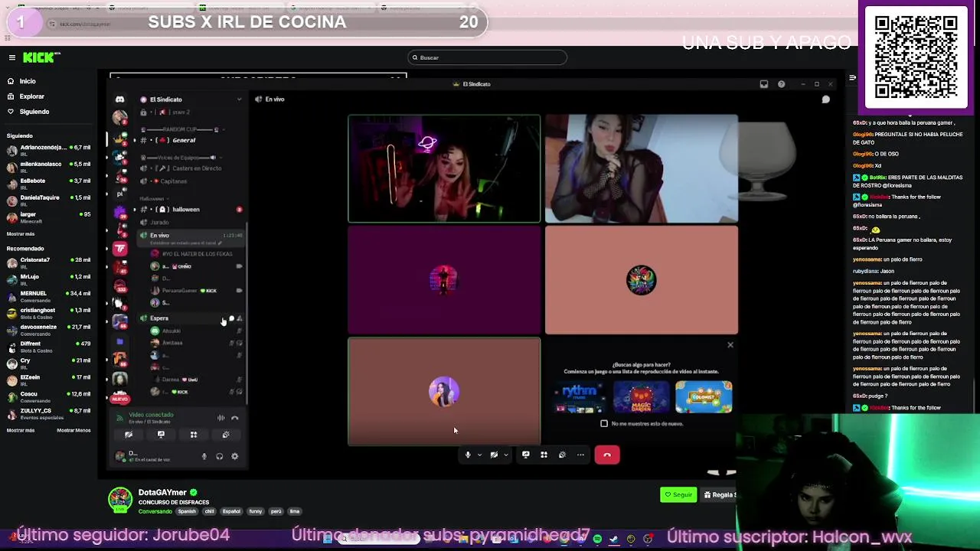Disconnect call icon beside Video conectado
The image size is (980, 551).
(x=235, y=418)
